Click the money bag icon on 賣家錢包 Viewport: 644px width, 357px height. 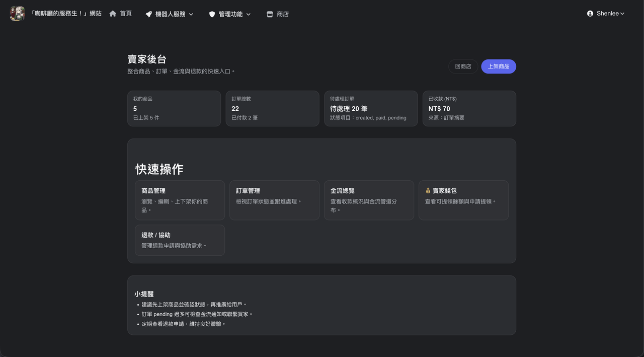click(428, 191)
